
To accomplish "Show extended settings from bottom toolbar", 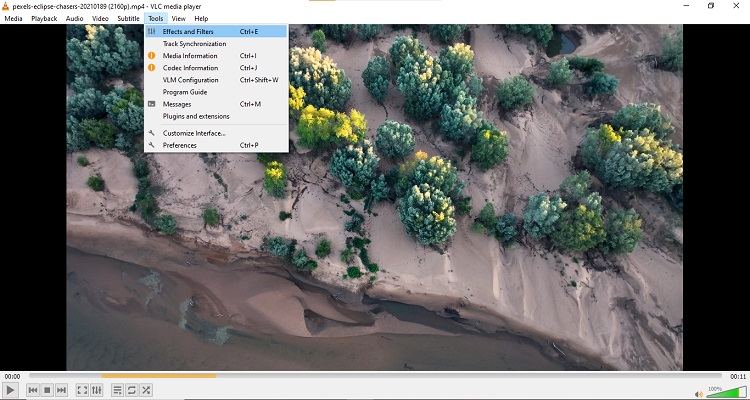I will pos(97,390).
